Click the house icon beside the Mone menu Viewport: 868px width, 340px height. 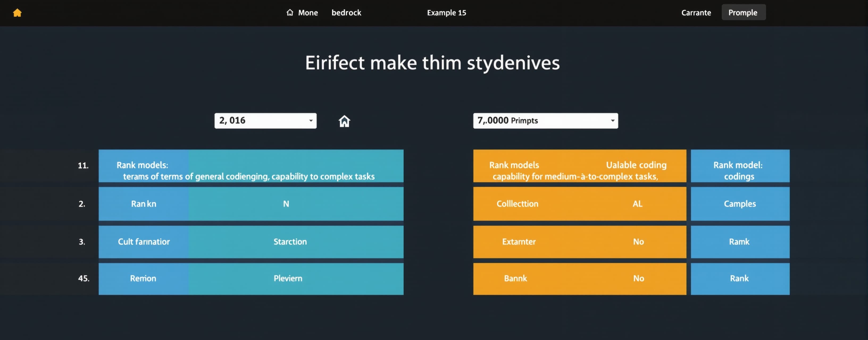click(x=290, y=12)
